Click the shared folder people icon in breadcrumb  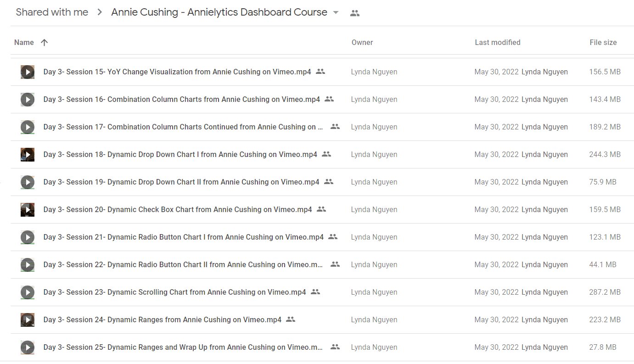point(355,13)
